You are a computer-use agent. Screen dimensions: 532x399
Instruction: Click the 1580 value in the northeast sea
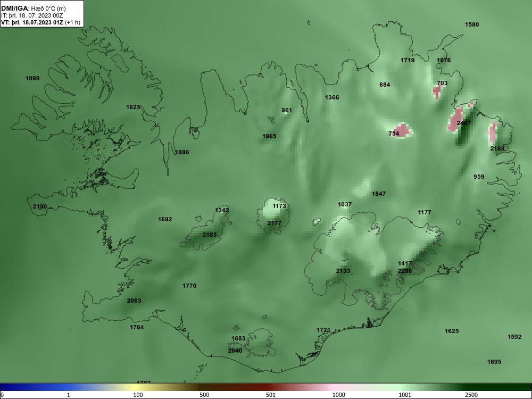tap(471, 24)
